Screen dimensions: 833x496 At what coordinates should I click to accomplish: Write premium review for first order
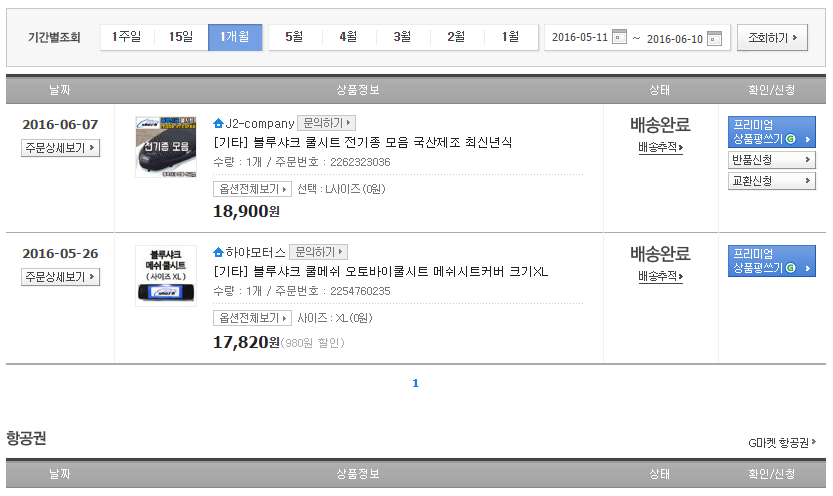771,133
